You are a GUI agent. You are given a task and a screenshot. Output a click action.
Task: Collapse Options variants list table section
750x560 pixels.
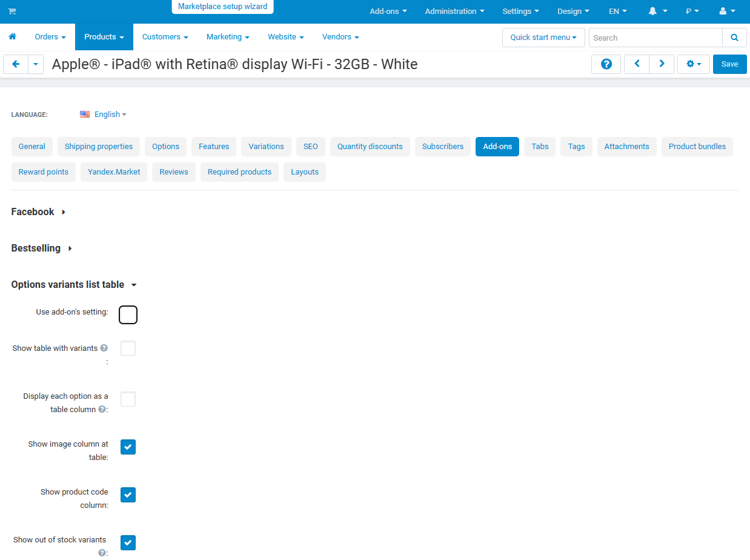coord(74,284)
